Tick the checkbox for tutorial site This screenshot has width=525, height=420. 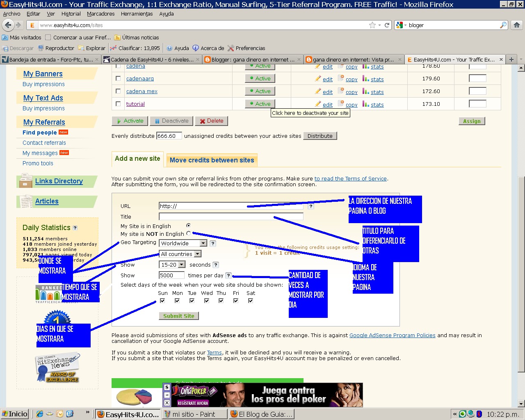[118, 104]
